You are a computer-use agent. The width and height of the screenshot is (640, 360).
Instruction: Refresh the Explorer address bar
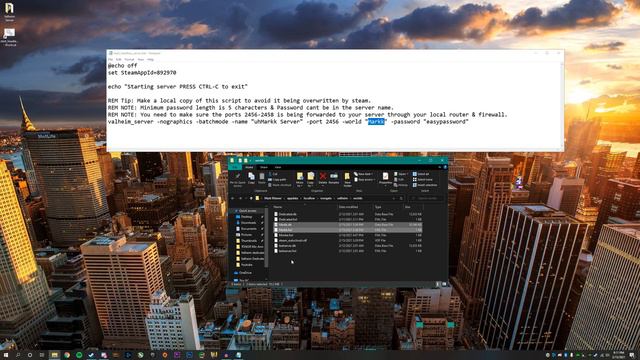click(401, 198)
